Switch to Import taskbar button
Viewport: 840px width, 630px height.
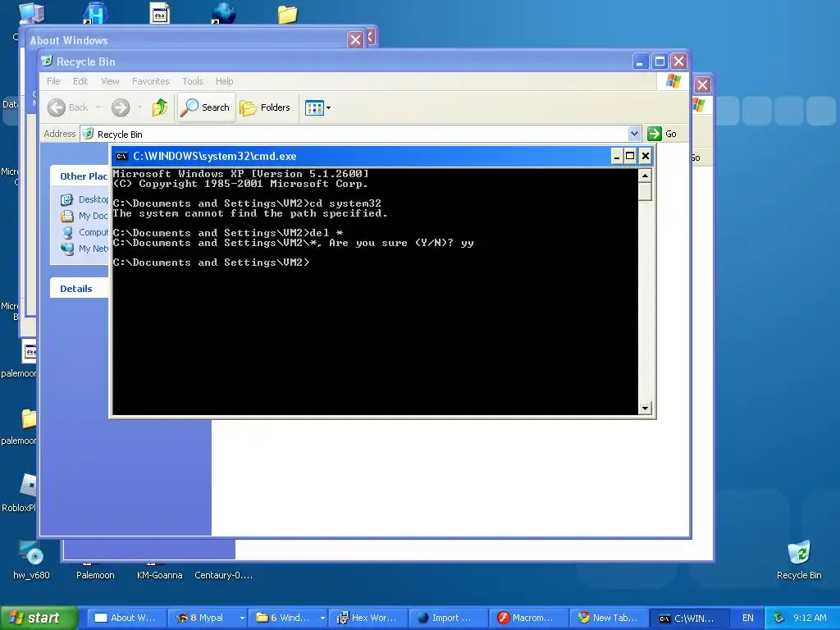pyautogui.click(x=448, y=618)
